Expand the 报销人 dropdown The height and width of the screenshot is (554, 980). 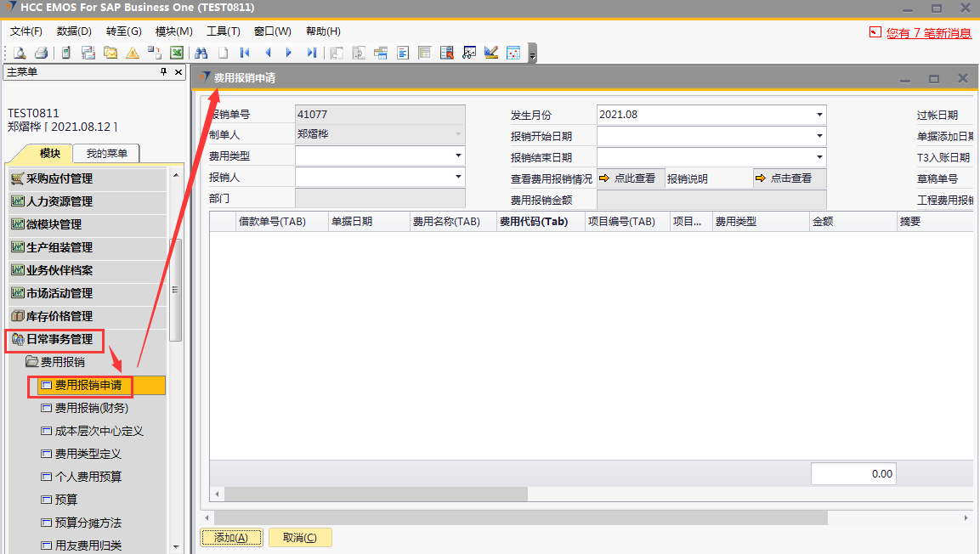[x=458, y=177]
